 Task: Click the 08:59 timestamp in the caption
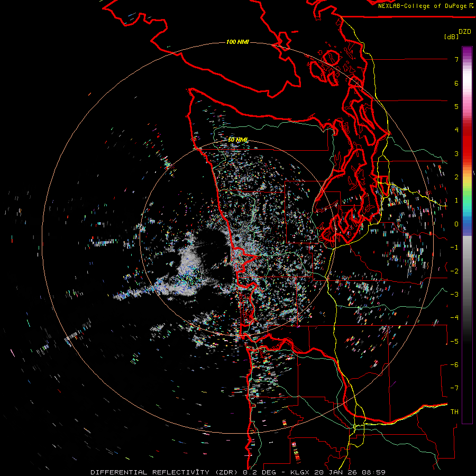pyautogui.click(x=375, y=472)
